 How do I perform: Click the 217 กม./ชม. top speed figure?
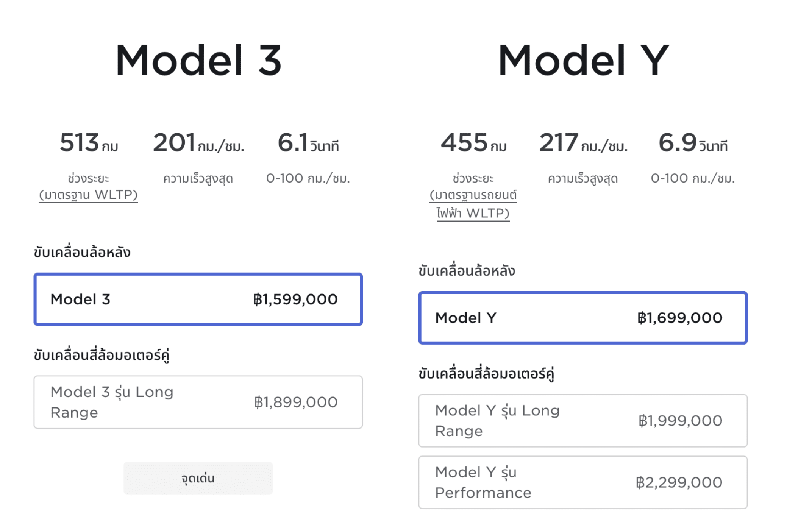click(583, 143)
